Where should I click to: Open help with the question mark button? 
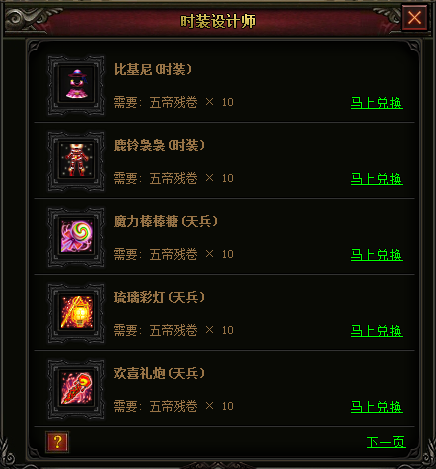tap(57, 442)
